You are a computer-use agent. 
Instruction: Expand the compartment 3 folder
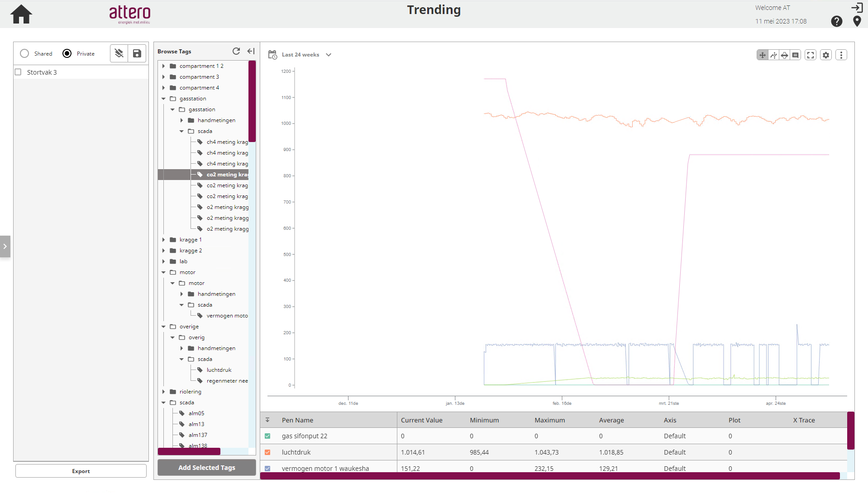point(164,77)
